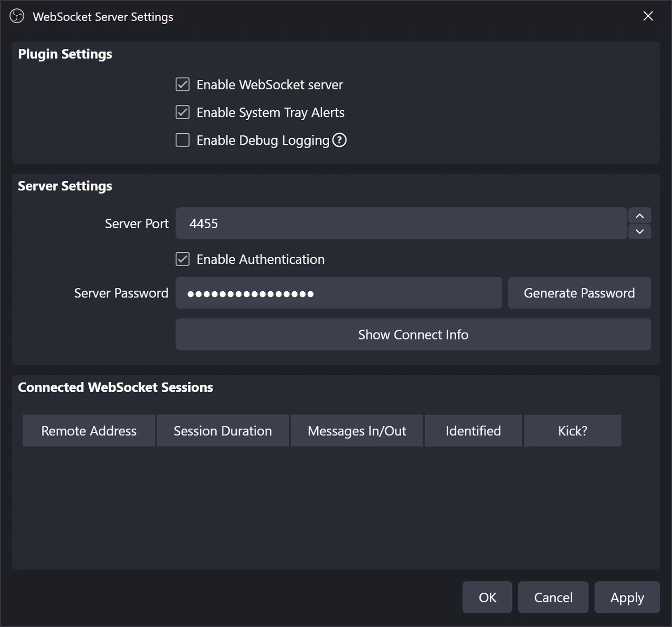Focus the Server Password field
Screen dimensions: 672x627
[339, 293]
